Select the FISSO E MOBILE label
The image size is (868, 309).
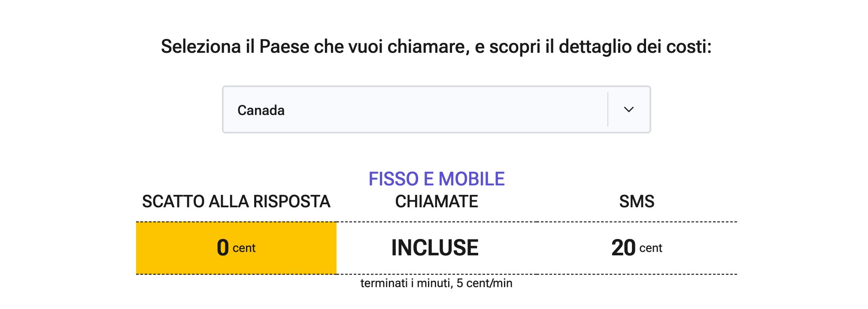(x=436, y=179)
